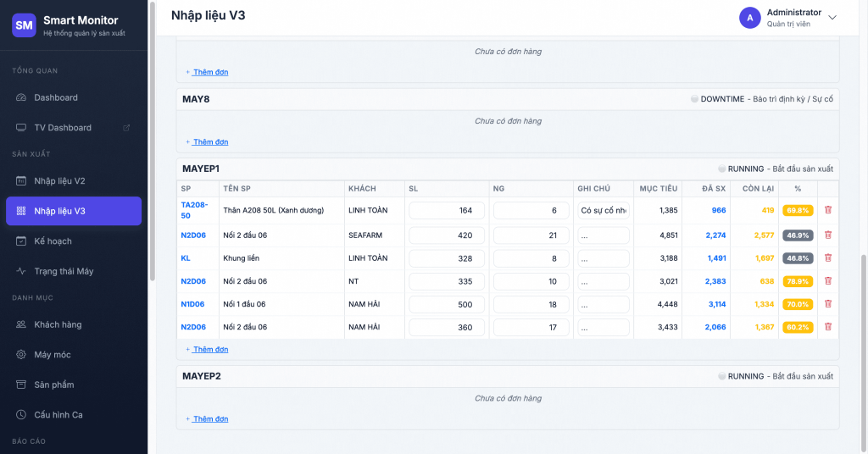The width and height of the screenshot is (868, 454).
Task: Toggle MAYEP2 RUNNING status indicator
Action: click(x=721, y=376)
